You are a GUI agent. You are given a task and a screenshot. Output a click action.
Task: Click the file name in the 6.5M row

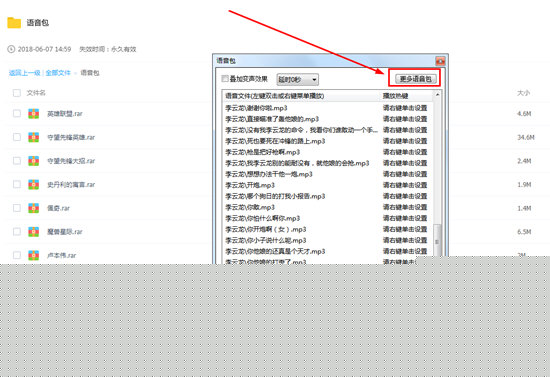click(x=65, y=232)
